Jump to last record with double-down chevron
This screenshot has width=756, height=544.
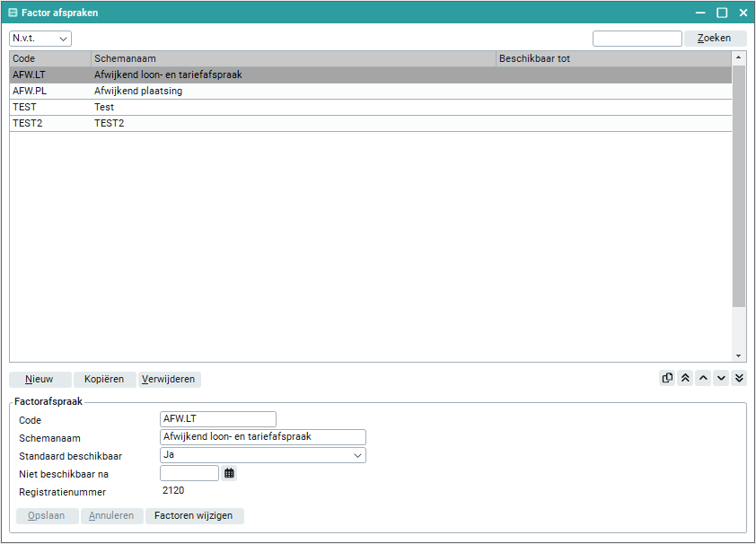point(739,378)
